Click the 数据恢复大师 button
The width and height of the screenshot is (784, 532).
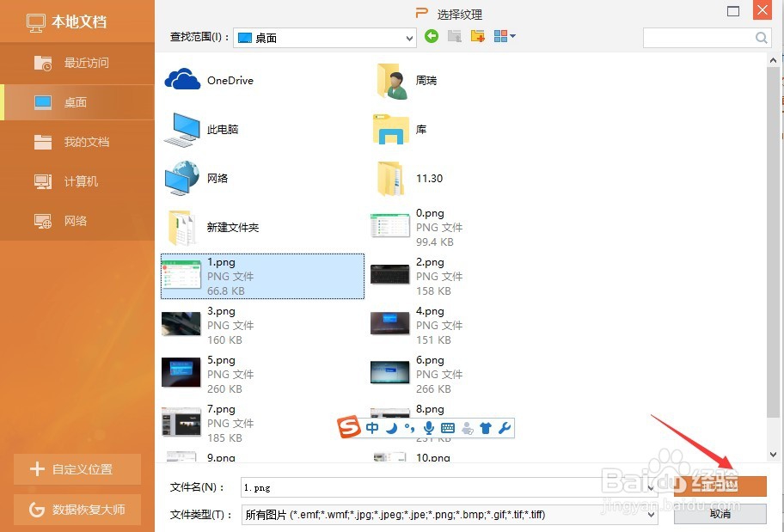(x=77, y=510)
